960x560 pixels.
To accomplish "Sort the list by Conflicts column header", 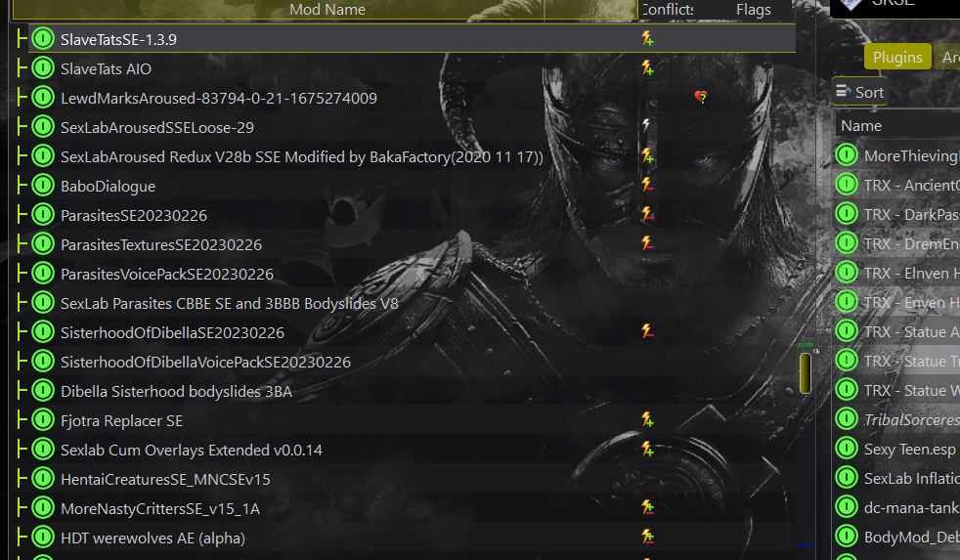I will [x=667, y=10].
